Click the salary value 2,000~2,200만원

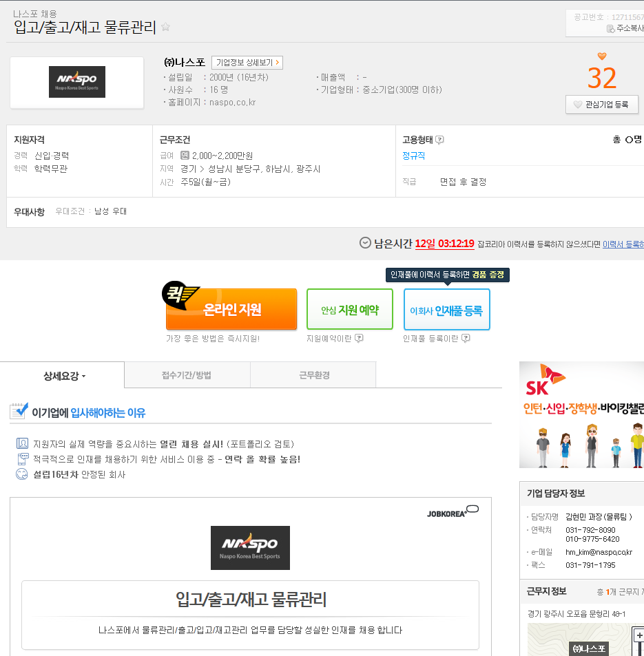[222, 156]
